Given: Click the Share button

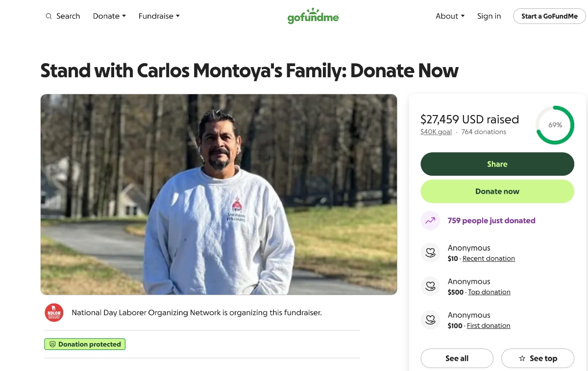Looking at the screenshot, I should 497,164.
